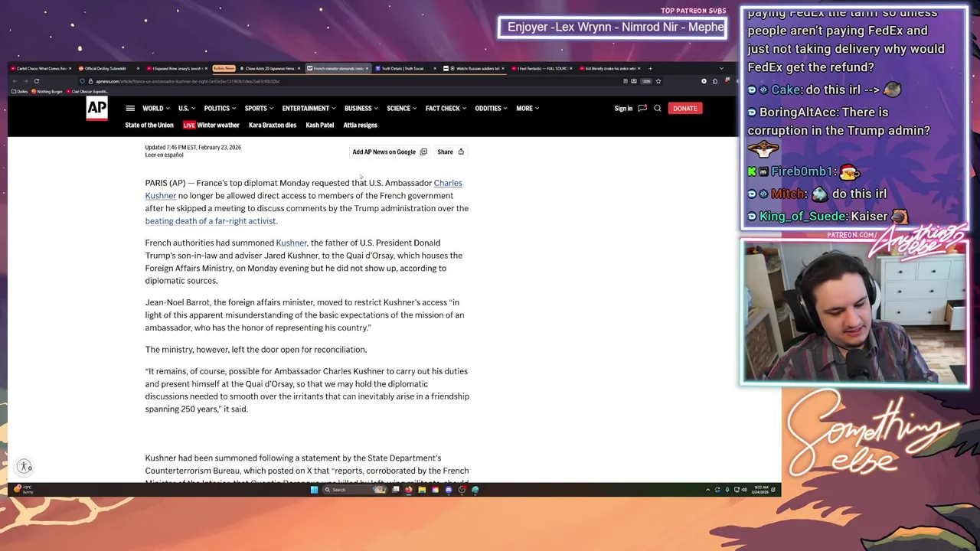
Task: Open new browser tab with plus icon
Action: (x=650, y=68)
